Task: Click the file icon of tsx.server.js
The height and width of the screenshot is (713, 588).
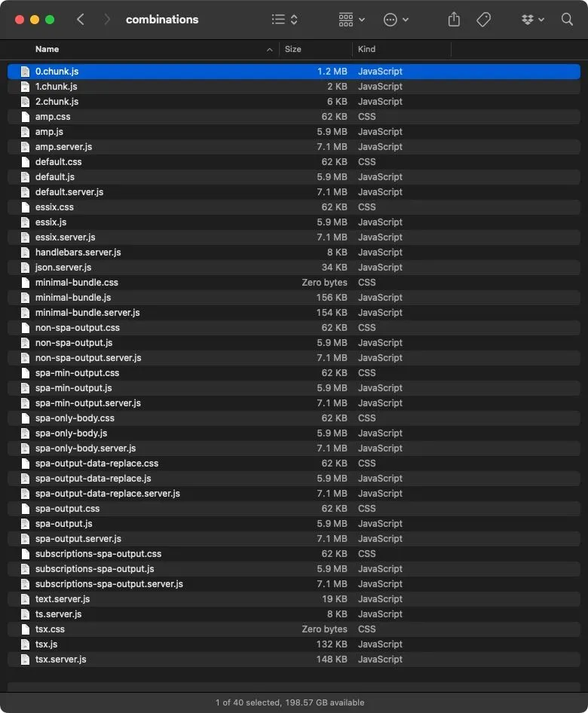Action: coord(26,659)
